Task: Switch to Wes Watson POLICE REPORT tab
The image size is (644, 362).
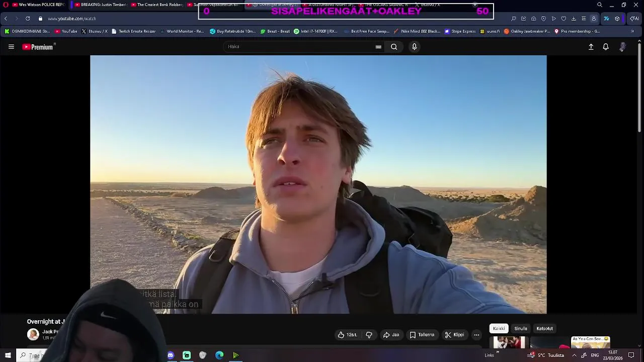Action: [39, 5]
